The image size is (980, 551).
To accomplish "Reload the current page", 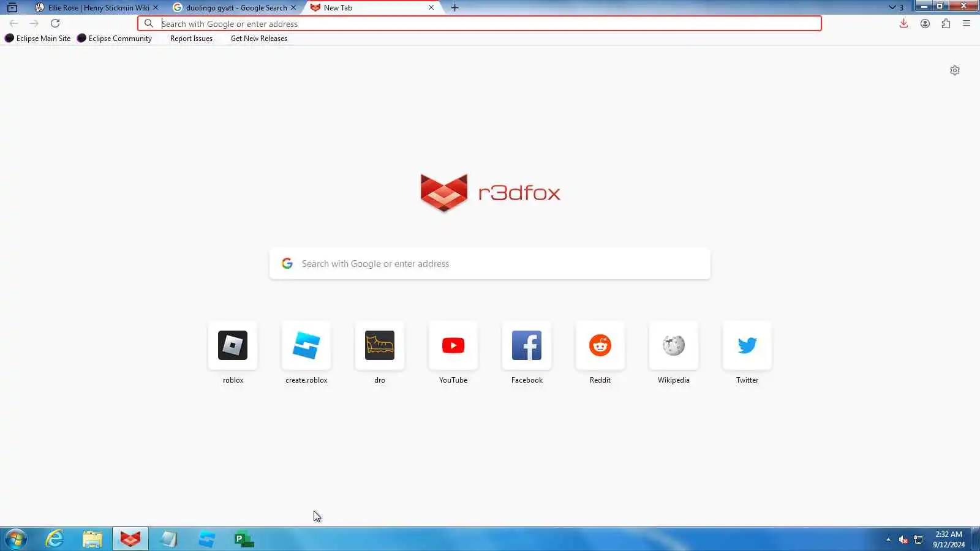I will [55, 23].
